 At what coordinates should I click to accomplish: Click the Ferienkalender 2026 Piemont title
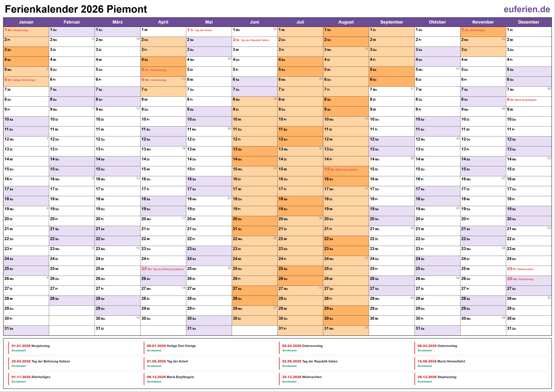coord(76,9)
